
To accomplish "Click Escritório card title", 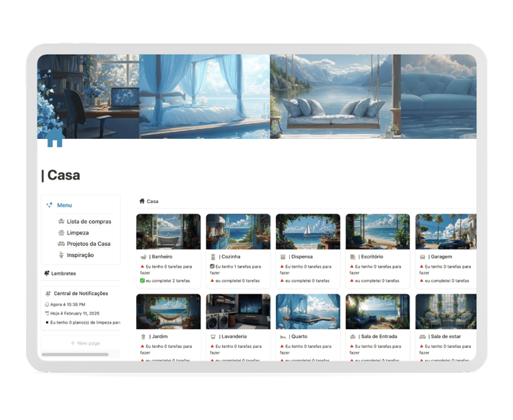I will click(371, 257).
